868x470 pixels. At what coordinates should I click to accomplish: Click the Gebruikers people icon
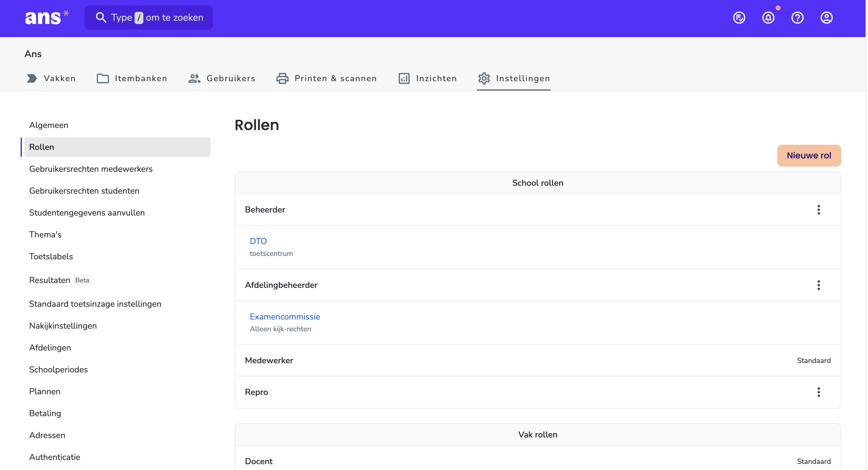[194, 78]
